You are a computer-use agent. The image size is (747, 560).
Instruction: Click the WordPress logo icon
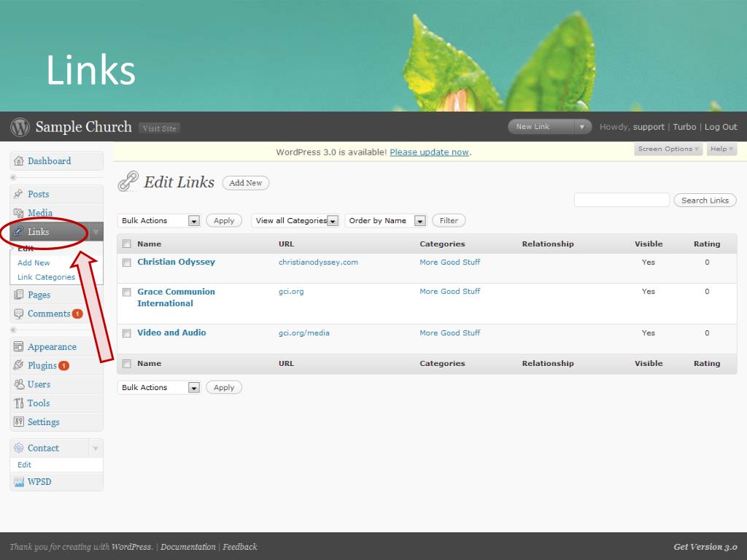pyautogui.click(x=20, y=127)
